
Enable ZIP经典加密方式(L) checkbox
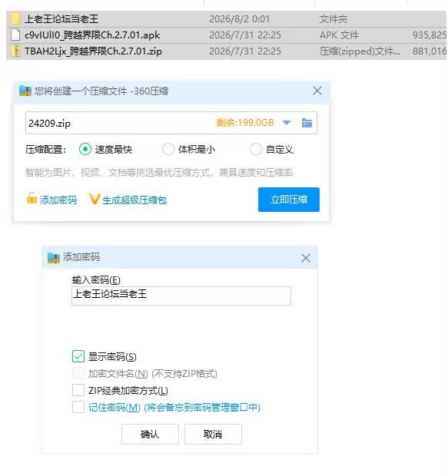click(78, 390)
